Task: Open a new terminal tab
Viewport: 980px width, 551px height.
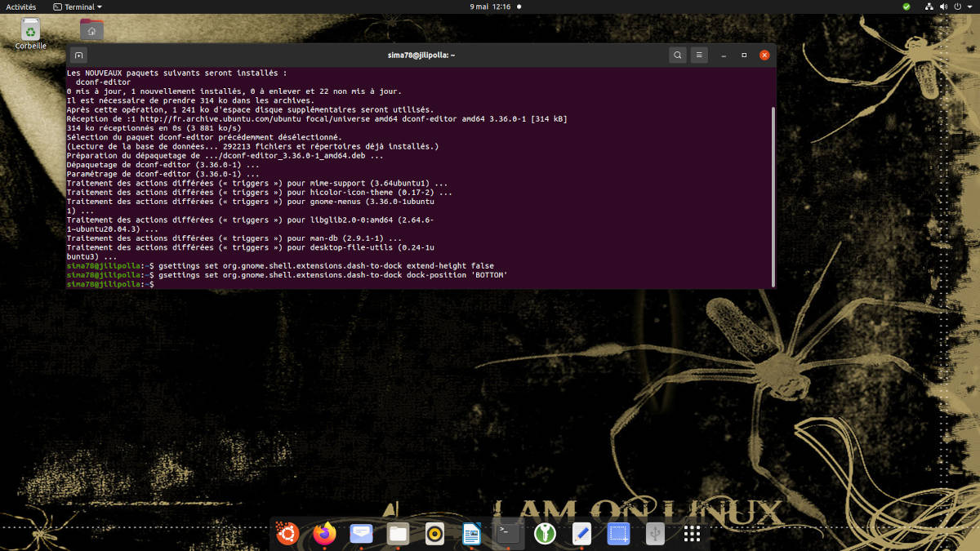Action: tap(79, 56)
